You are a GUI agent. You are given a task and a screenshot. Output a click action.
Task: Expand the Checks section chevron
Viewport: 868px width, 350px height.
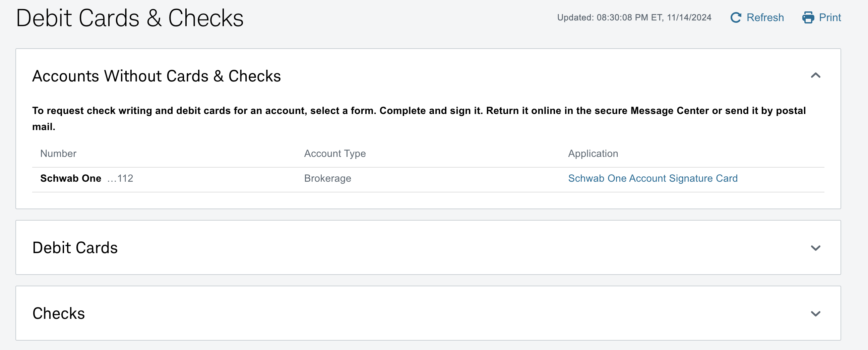coord(815,313)
